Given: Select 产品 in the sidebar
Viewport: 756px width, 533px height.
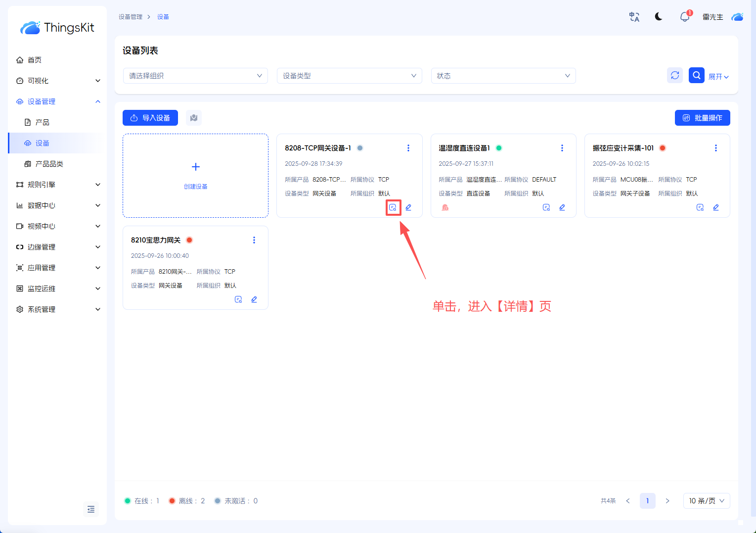Looking at the screenshot, I should tap(43, 122).
